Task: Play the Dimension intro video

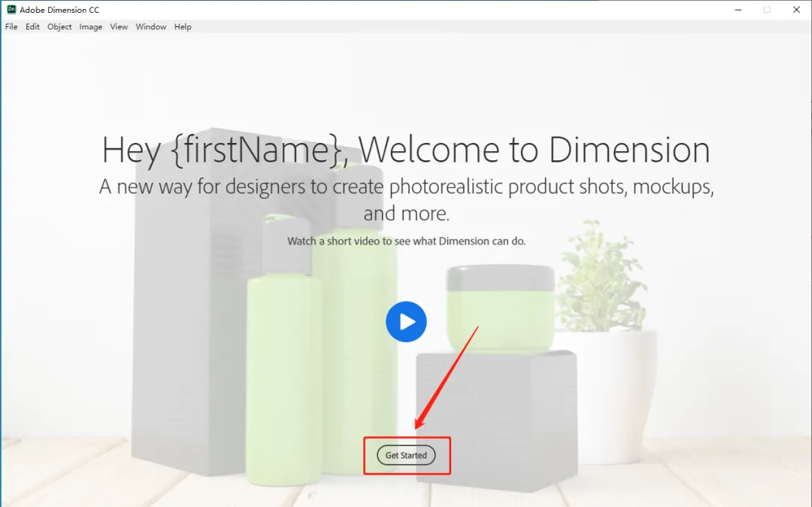Action: click(x=406, y=322)
